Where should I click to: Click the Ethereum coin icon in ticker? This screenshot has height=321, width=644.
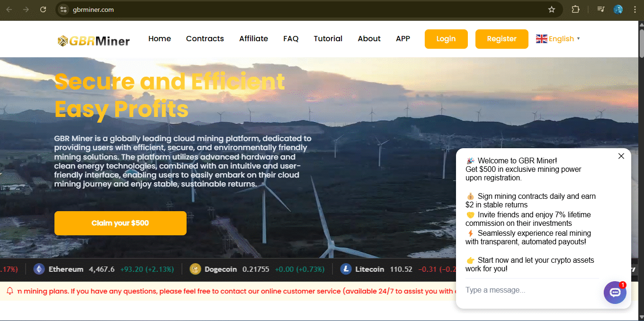39,269
